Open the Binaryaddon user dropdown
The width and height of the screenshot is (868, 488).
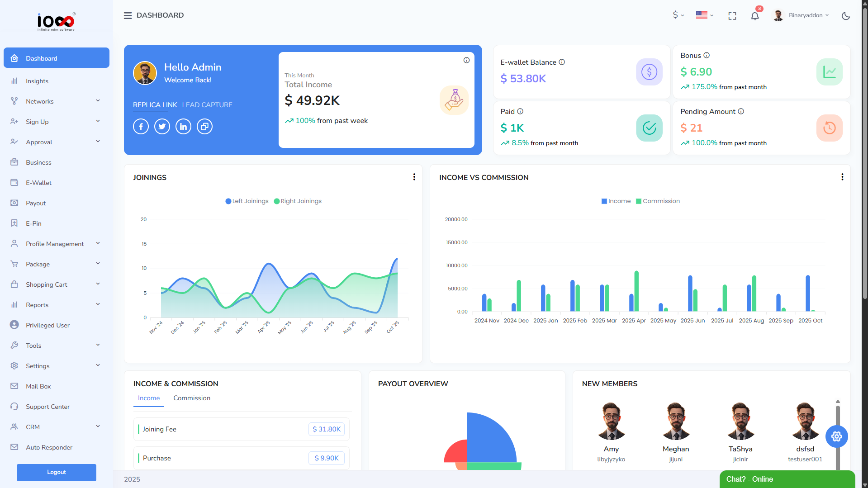point(802,15)
